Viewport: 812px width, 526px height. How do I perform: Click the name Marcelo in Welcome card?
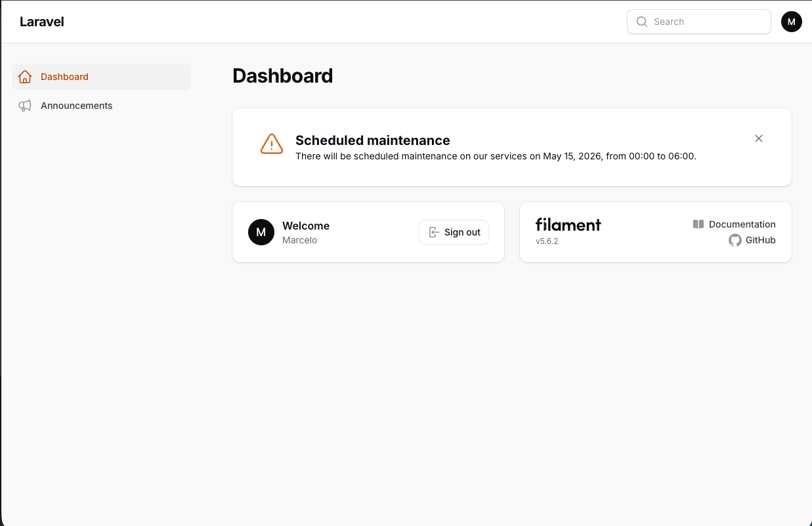[x=300, y=240]
